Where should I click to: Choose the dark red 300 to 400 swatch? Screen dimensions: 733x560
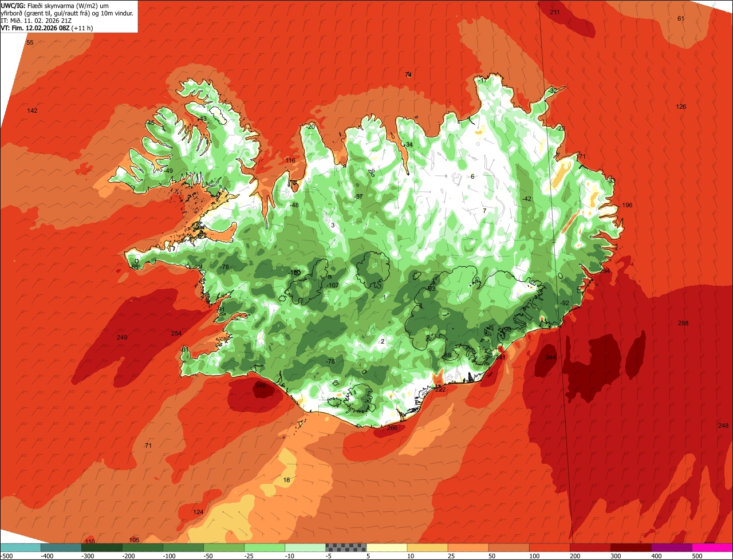(631, 547)
